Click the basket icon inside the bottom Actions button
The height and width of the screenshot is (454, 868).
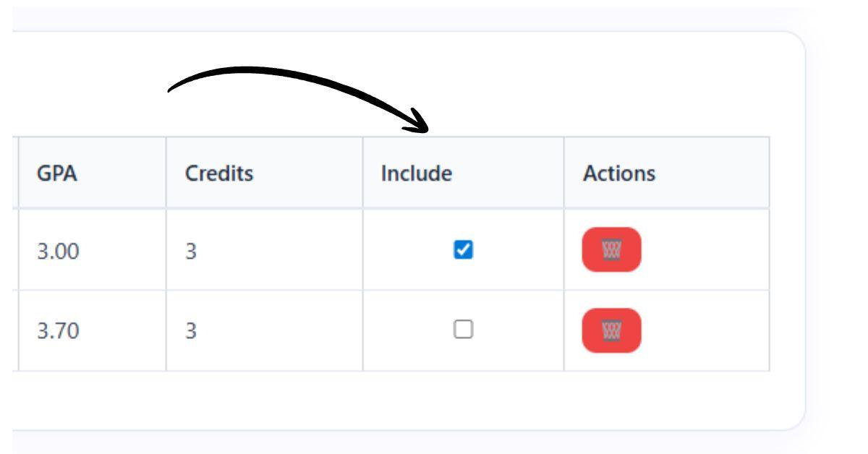pos(611,330)
